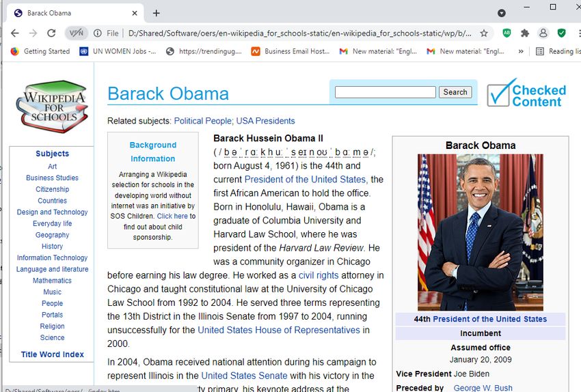Image resolution: width=581 pixels, height=392 pixels.
Task: Open the History subject
Action: [52, 247]
